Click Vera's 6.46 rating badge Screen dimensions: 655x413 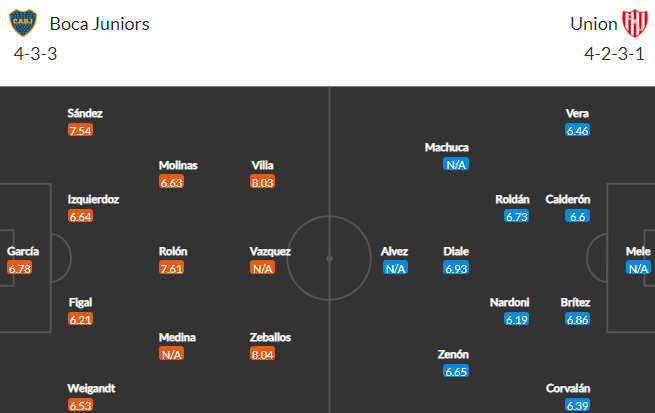[577, 130]
